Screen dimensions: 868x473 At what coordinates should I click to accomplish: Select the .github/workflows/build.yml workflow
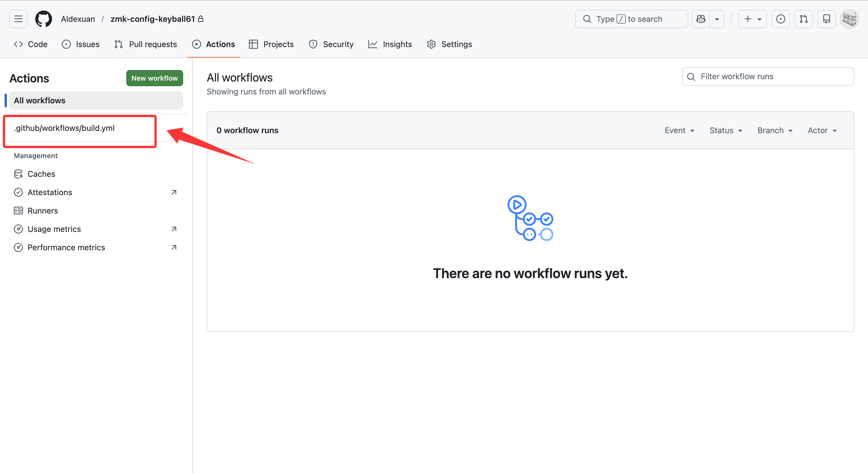[64, 128]
